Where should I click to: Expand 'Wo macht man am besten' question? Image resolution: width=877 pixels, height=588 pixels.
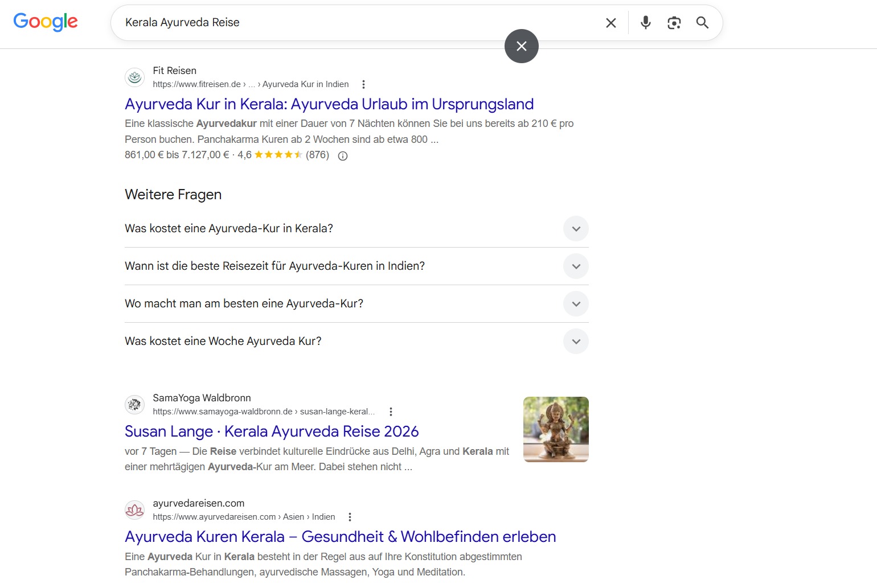pyautogui.click(x=356, y=304)
